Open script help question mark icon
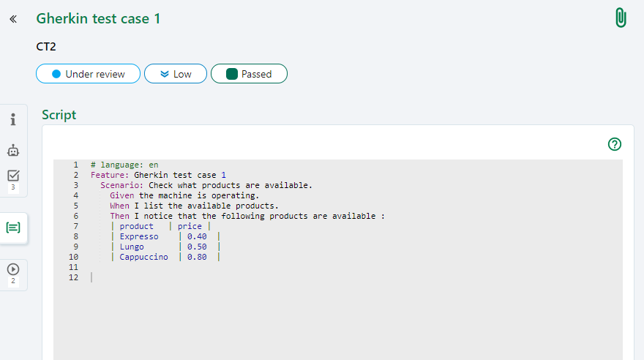Image resolution: width=644 pixels, height=360 pixels. coord(615,144)
